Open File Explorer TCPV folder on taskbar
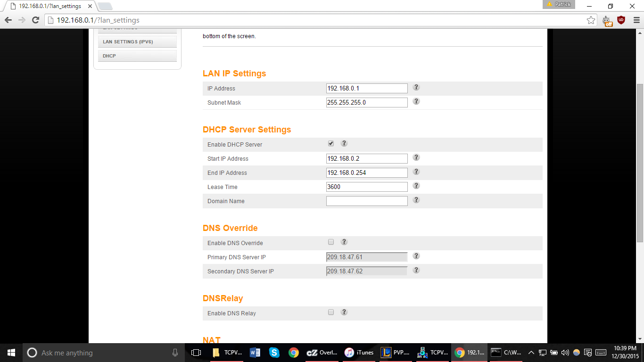 (x=226, y=353)
